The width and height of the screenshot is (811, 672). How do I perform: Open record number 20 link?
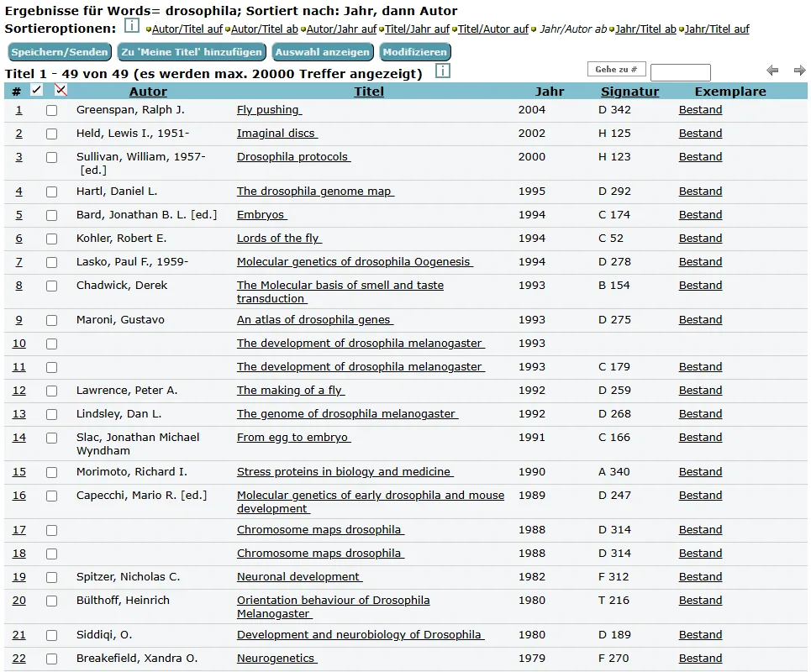pos(19,601)
